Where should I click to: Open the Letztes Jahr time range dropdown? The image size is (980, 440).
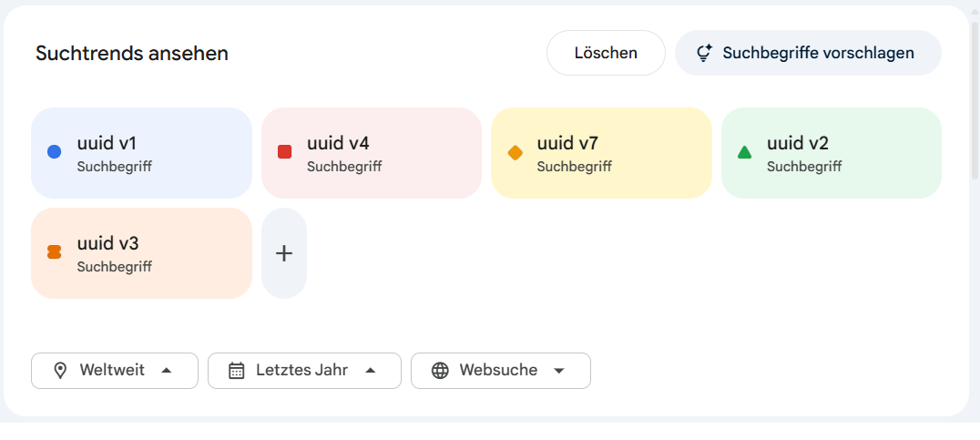(304, 371)
